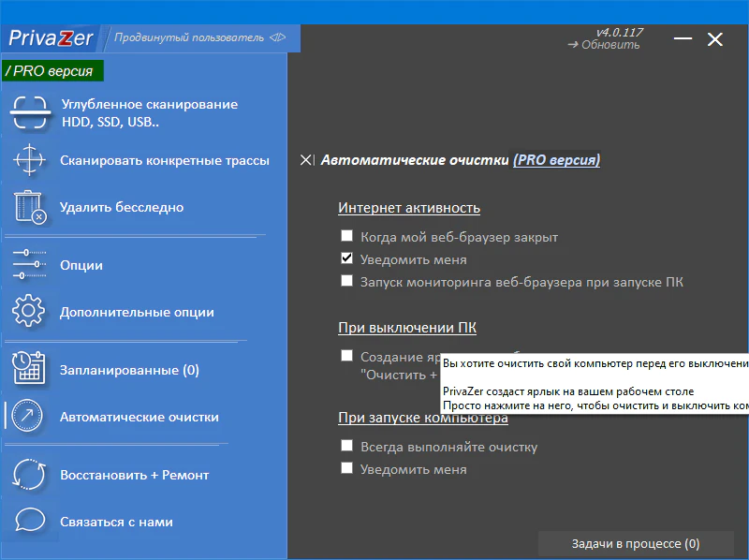
Task: Check 'Всегда выполняйте очистку' option
Action: coord(346,447)
